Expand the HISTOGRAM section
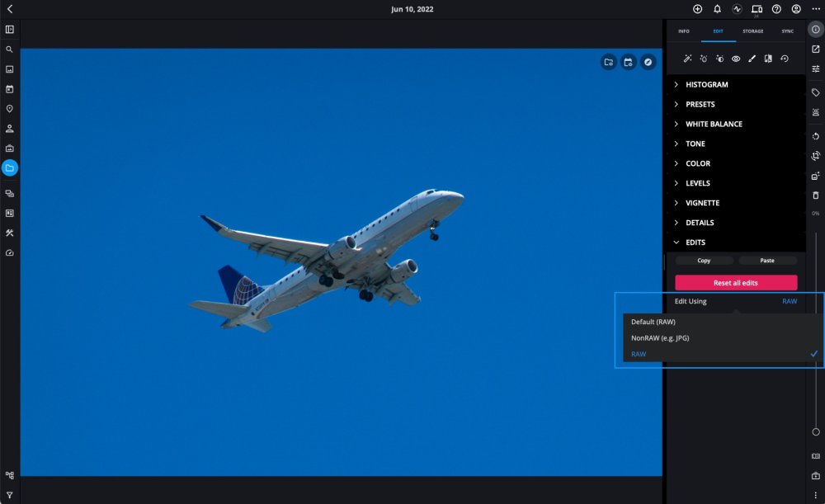 coord(736,84)
